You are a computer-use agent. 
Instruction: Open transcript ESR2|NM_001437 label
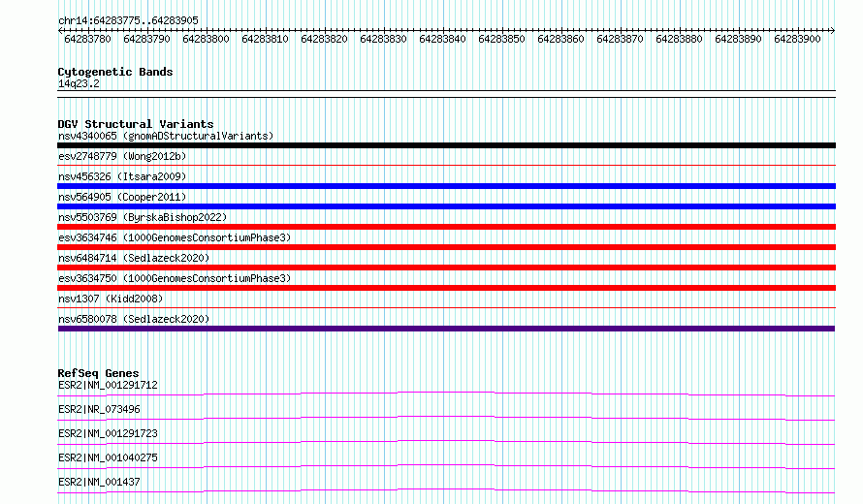tap(99, 482)
